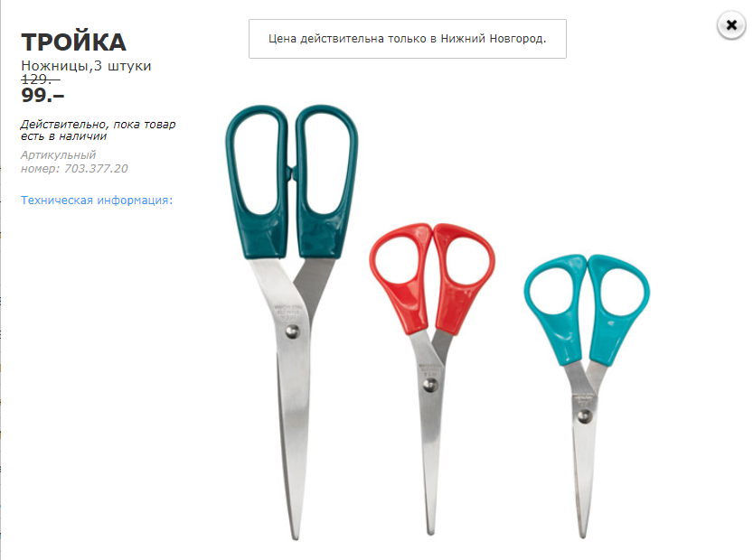This screenshot has width=753, height=560.
Task: Click the article number 703.377.20
Action: 96,168
